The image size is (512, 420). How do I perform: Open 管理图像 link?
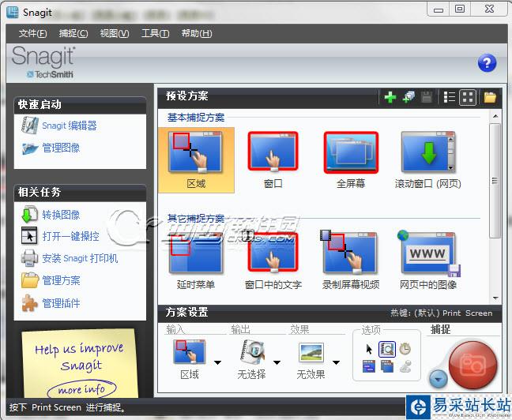[61, 148]
